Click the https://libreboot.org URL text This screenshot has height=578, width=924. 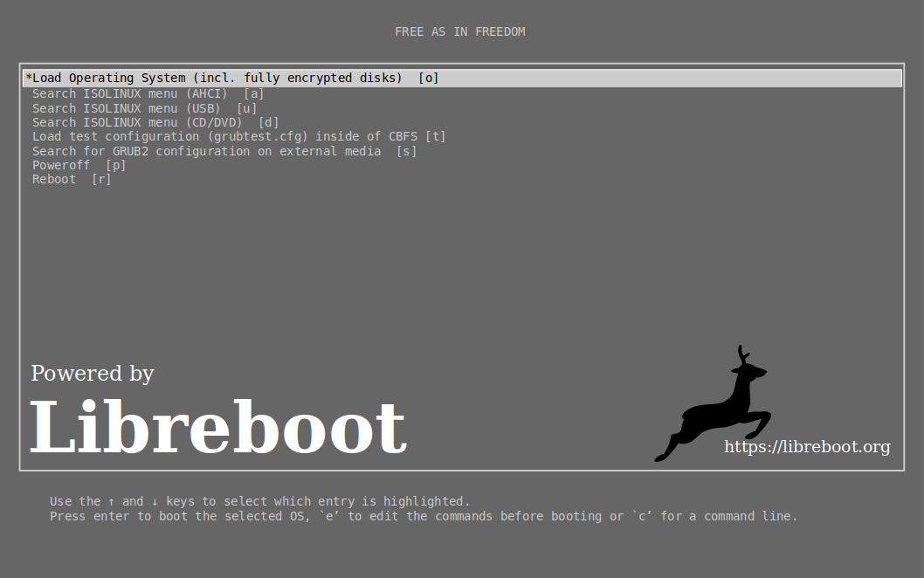pos(807,447)
